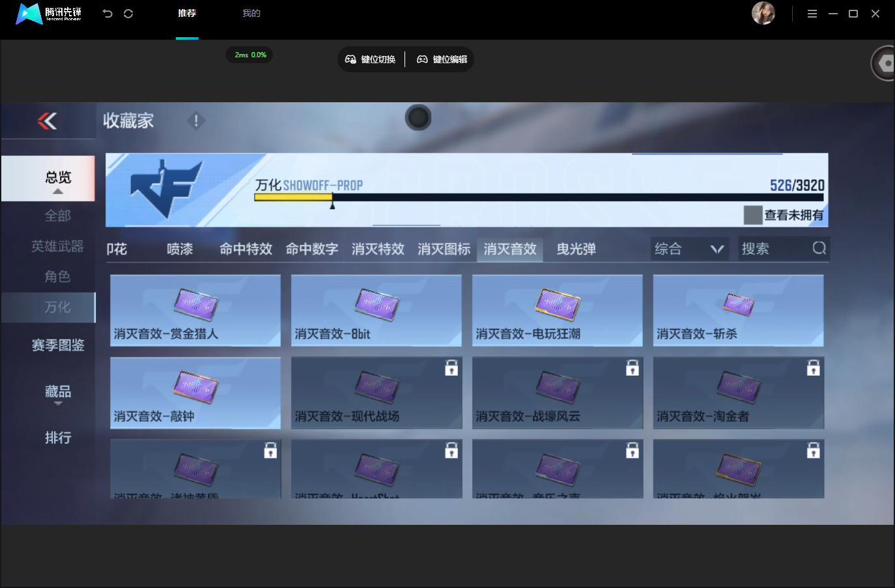Select the 命中特效 category tab
The height and width of the screenshot is (588, 895).
point(246,249)
